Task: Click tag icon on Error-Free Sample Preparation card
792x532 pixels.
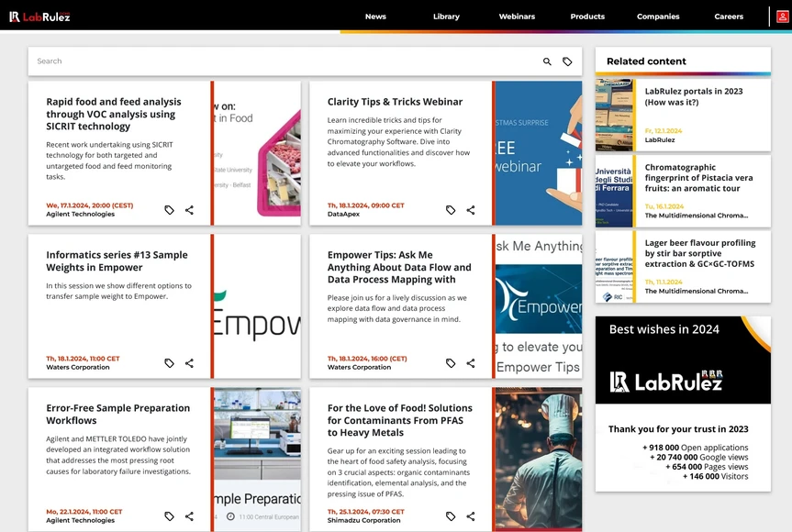Action: [x=169, y=515]
